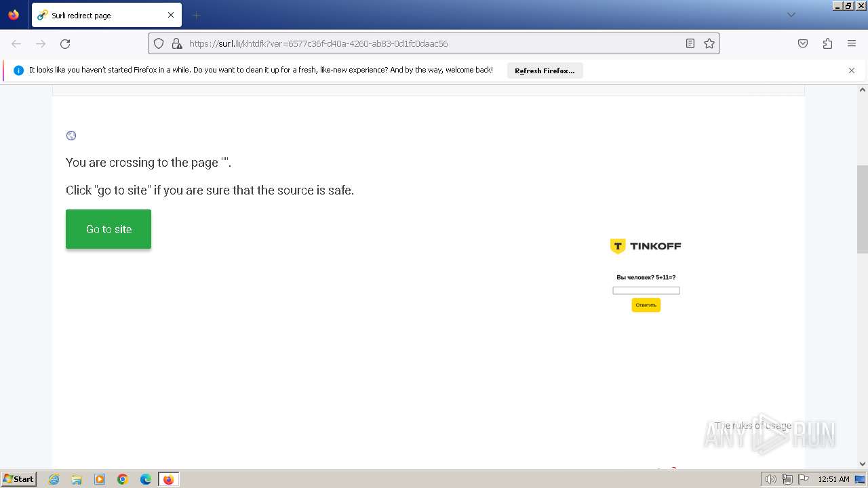Viewport: 868px width, 488px height.
Task: Reload the current page
Action: click(65, 43)
